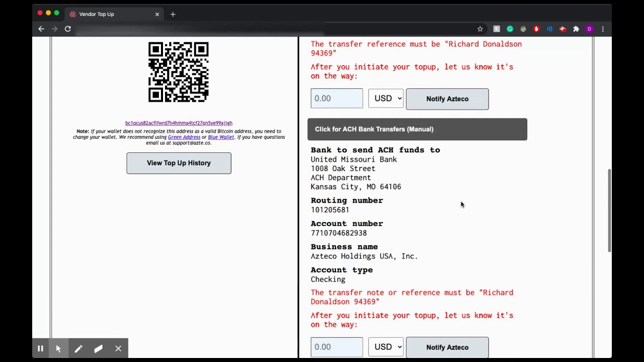
Task: Click the Bank to send ACH funds to heading
Action: pyautogui.click(x=375, y=150)
